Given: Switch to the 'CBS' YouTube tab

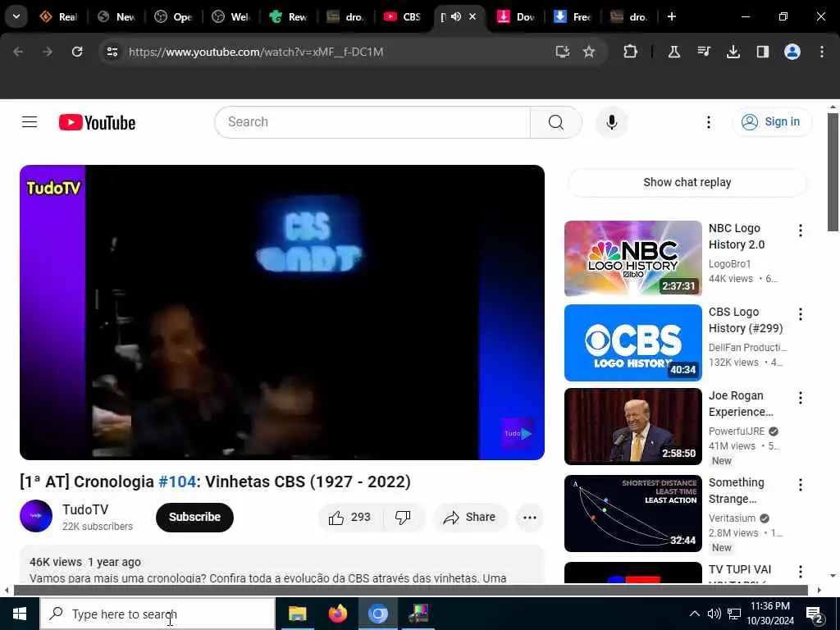Looking at the screenshot, I should [x=402, y=16].
